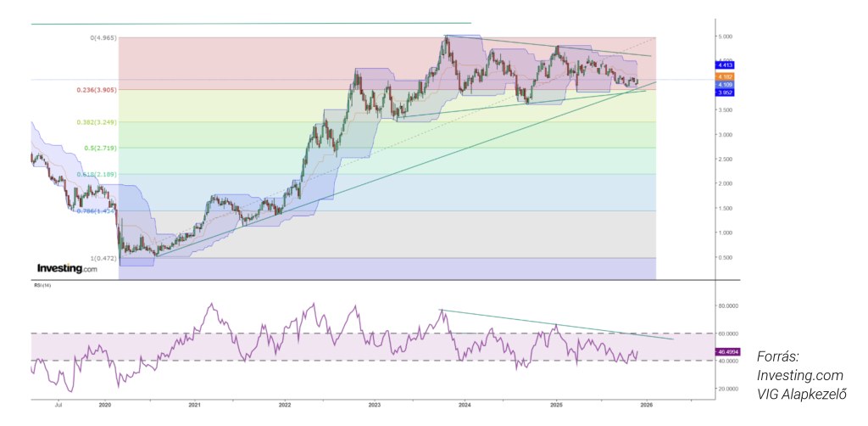Image resolution: width=868 pixels, height=426 pixels.
Task: Click the Jul label on time axis
Action: (x=59, y=406)
